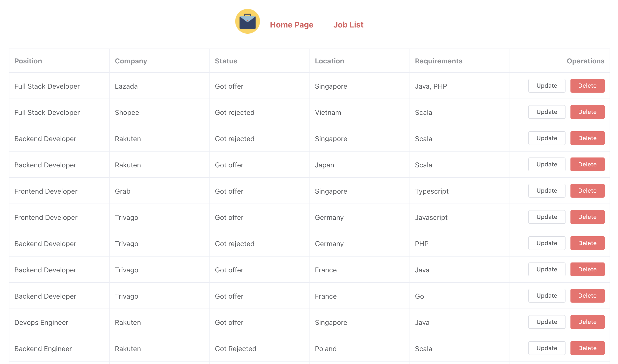This screenshot has width=618, height=364.
Task: Update the Shopee job row
Action: [546, 112]
